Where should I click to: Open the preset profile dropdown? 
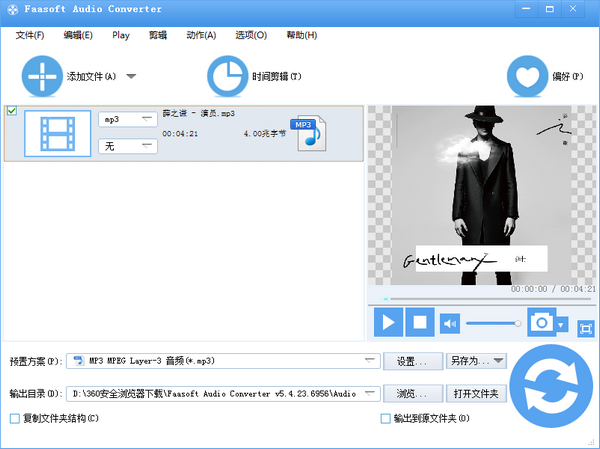(x=370, y=360)
